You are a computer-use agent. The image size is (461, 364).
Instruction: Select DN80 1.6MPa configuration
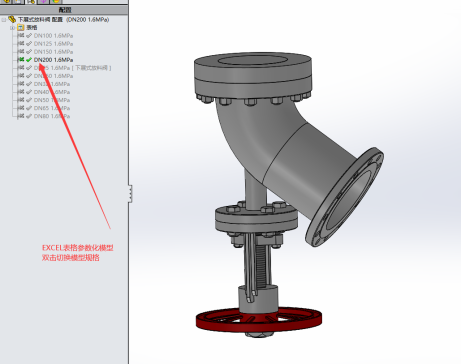click(52, 116)
